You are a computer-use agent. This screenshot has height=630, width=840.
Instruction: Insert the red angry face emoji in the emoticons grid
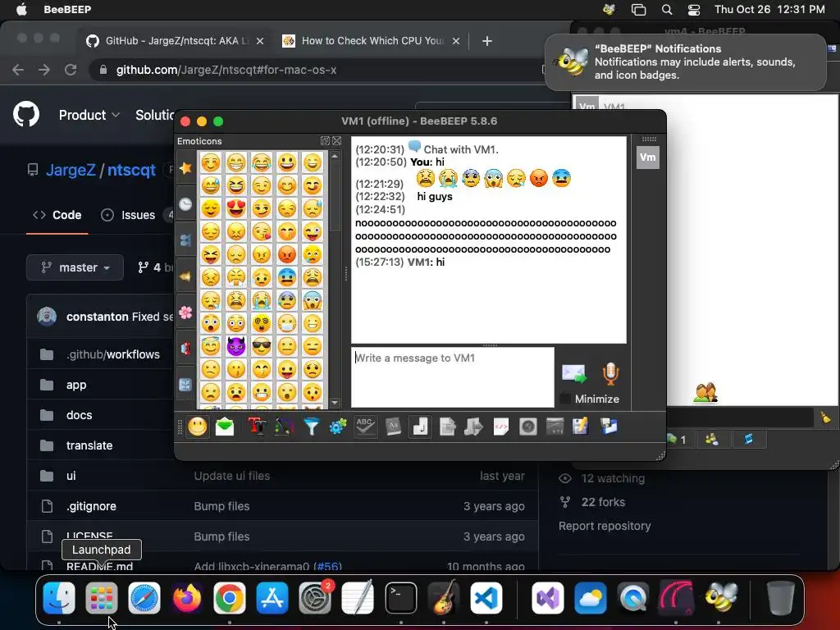pyautogui.click(x=287, y=254)
